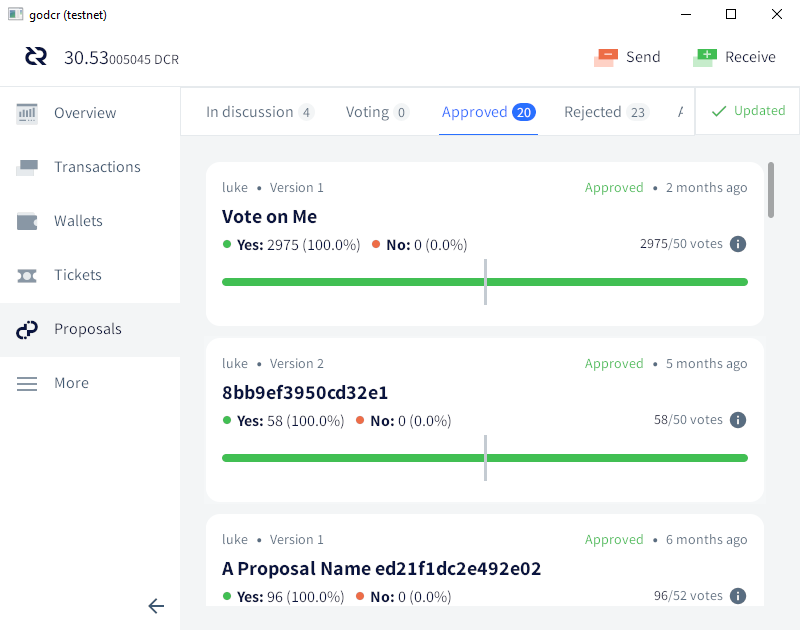This screenshot has width=800, height=630.
Task: Switch to the Voting tab
Action: (x=378, y=112)
